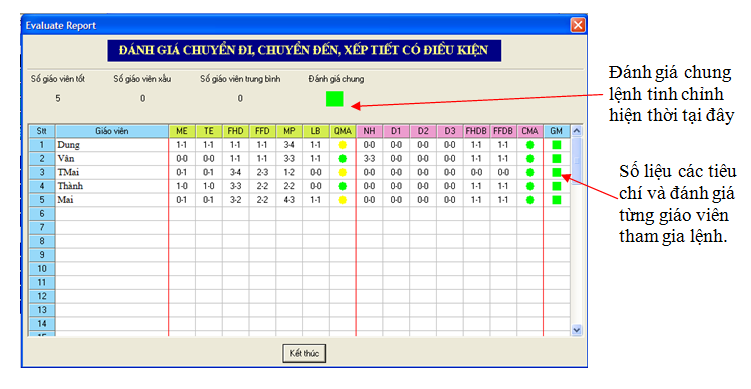Click the green CMA dot in Dung row
The image size is (751, 389).
[530, 145]
